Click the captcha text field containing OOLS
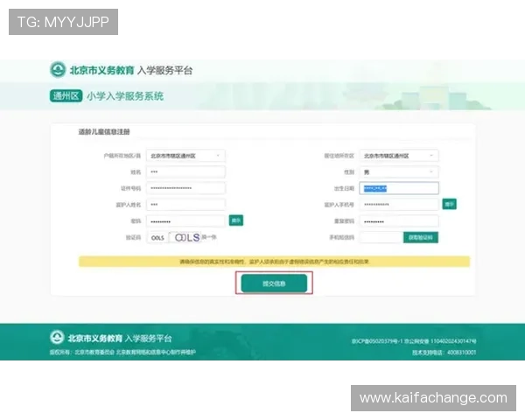The height and width of the screenshot is (420, 525). pyautogui.click(x=157, y=237)
